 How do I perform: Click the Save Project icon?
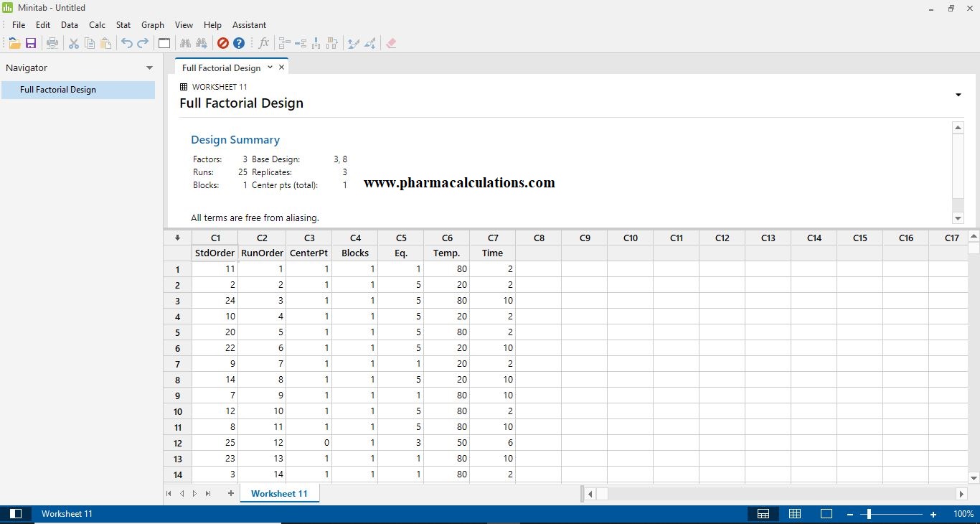[x=31, y=43]
